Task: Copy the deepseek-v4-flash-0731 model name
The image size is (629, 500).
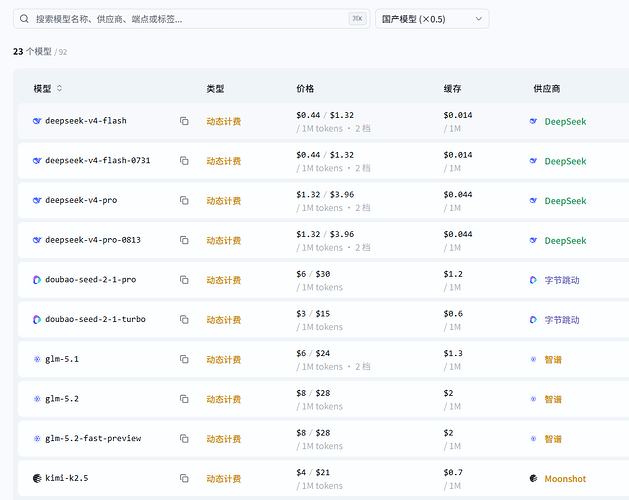Action: click(x=184, y=161)
